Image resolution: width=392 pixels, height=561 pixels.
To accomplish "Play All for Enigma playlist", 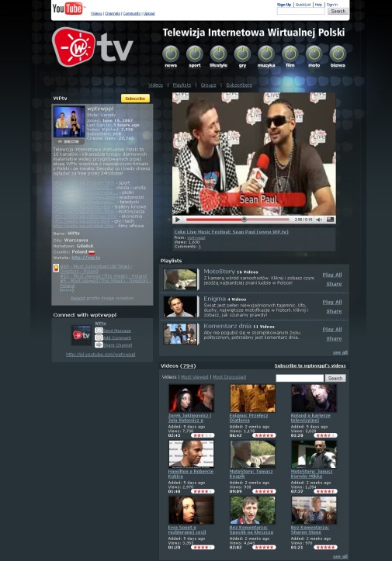I will (x=332, y=302).
